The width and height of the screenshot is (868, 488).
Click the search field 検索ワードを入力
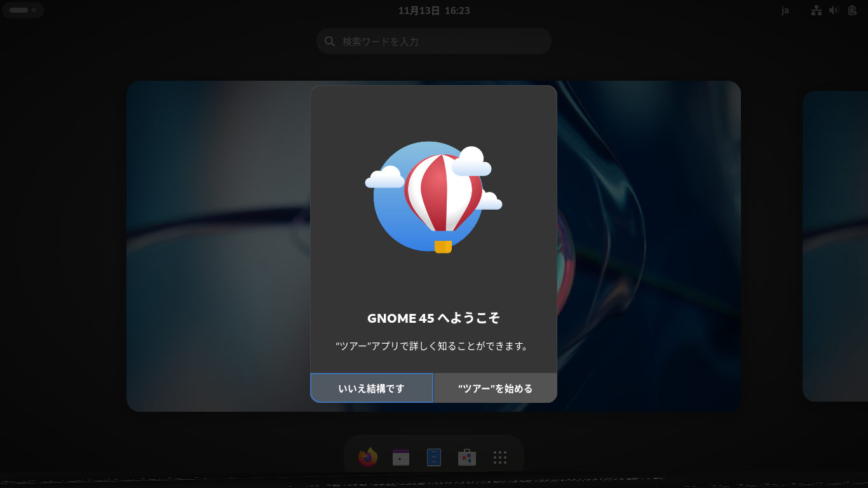pos(434,41)
